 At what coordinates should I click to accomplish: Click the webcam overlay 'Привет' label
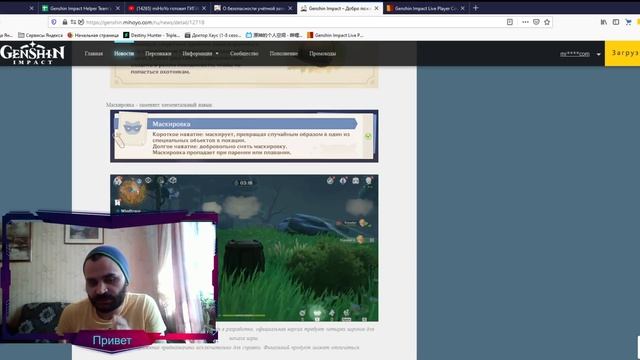pyautogui.click(x=112, y=340)
